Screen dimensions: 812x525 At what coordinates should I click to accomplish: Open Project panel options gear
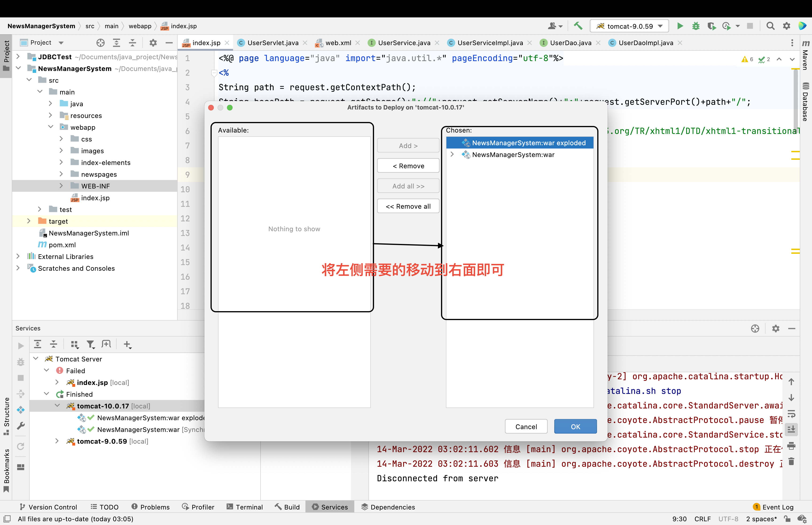coord(153,43)
